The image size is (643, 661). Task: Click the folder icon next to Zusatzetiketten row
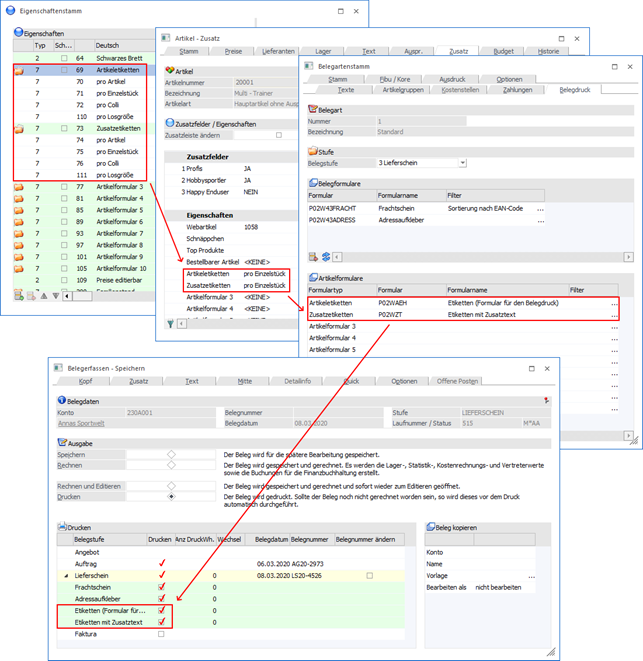[x=21, y=130]
